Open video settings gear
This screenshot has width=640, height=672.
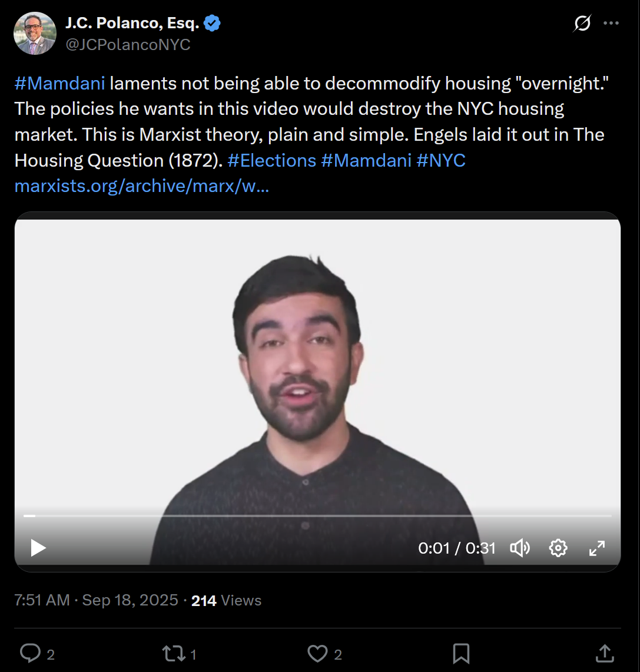click(x=558, y=548)
